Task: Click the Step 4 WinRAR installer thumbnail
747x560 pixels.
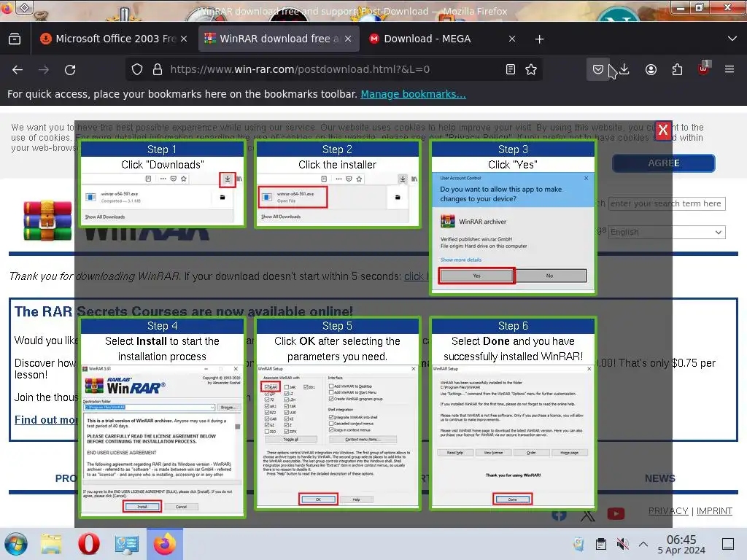Action: [163, 440]
